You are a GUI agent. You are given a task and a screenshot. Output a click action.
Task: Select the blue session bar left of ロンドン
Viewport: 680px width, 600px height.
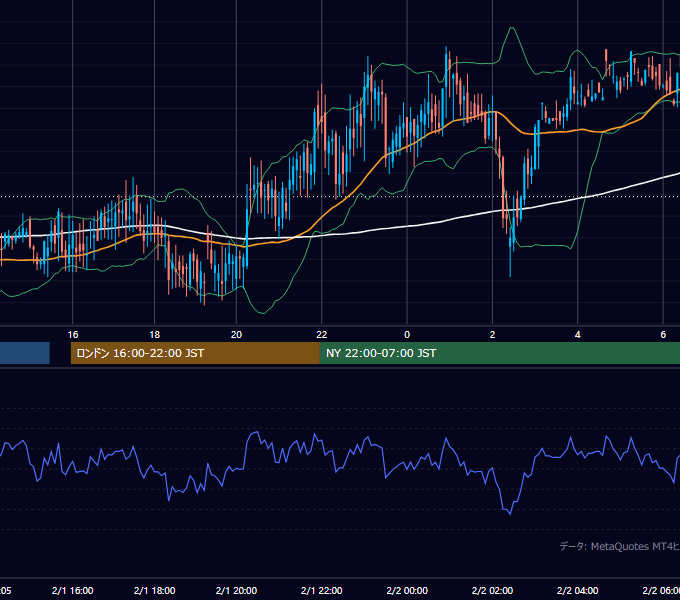pos(25,353)
